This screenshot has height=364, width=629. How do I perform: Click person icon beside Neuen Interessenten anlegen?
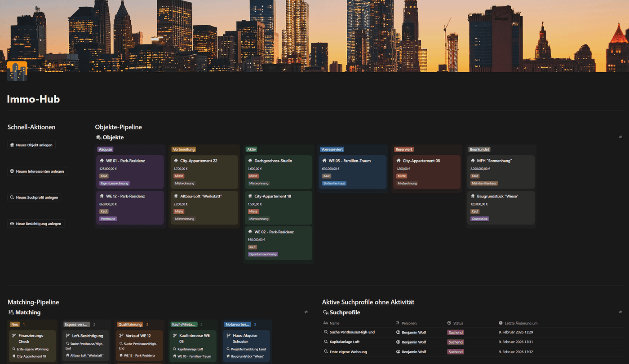click(x=12, y=171)
